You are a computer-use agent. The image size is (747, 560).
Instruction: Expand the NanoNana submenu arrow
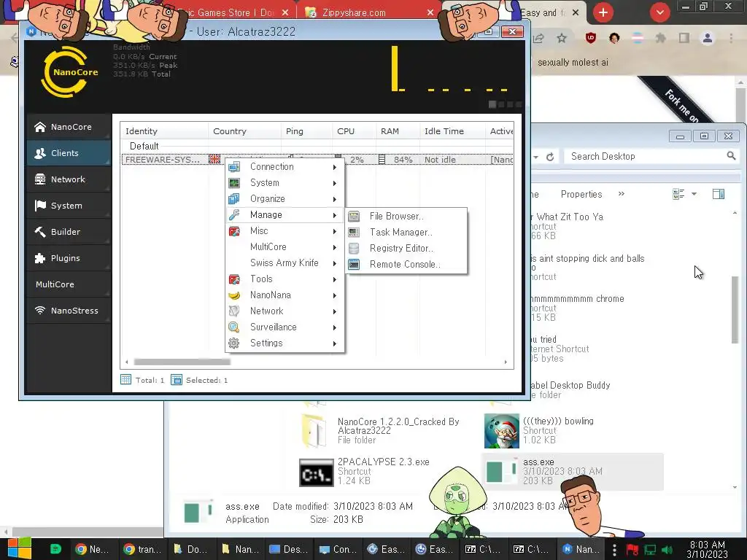tap(335, 296)
